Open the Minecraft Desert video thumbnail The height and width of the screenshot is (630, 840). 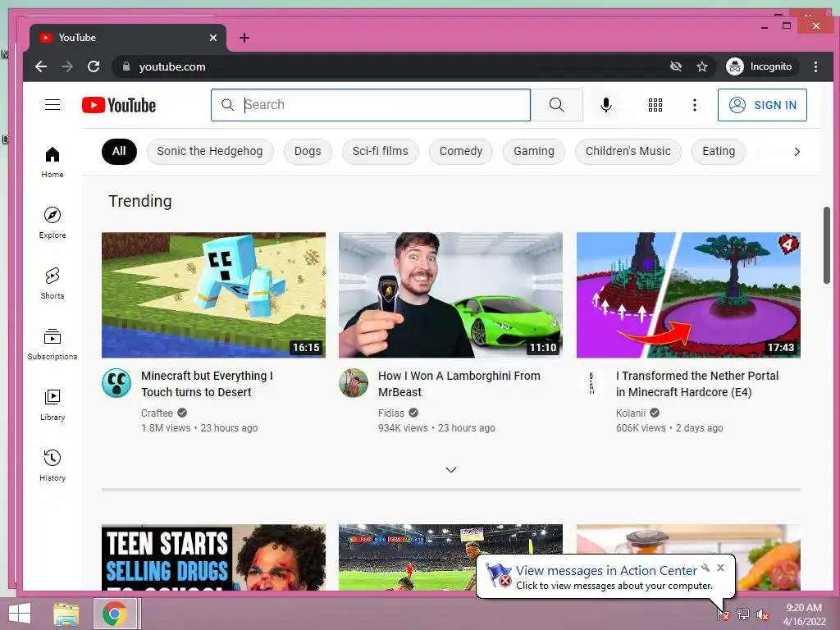214,295
